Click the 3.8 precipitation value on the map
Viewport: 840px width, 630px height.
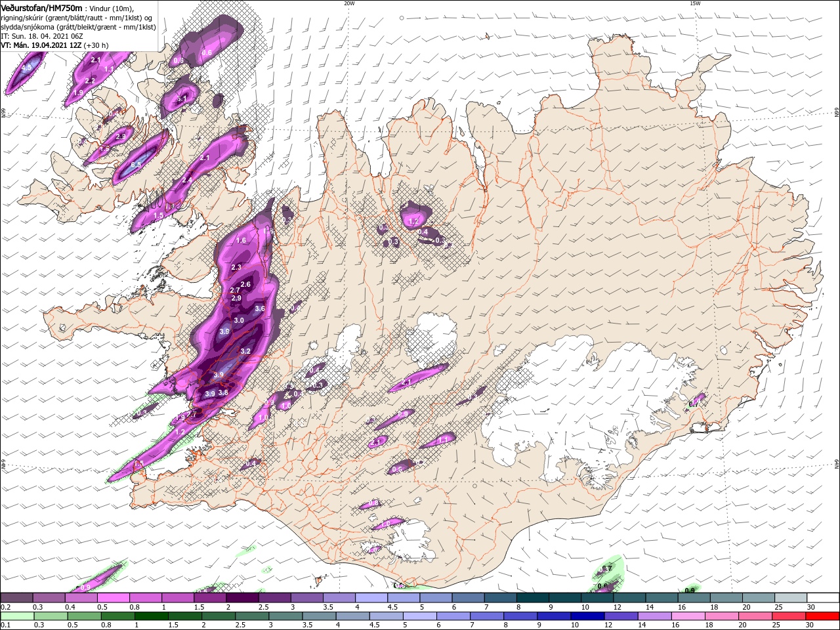(x=223, y=393)
